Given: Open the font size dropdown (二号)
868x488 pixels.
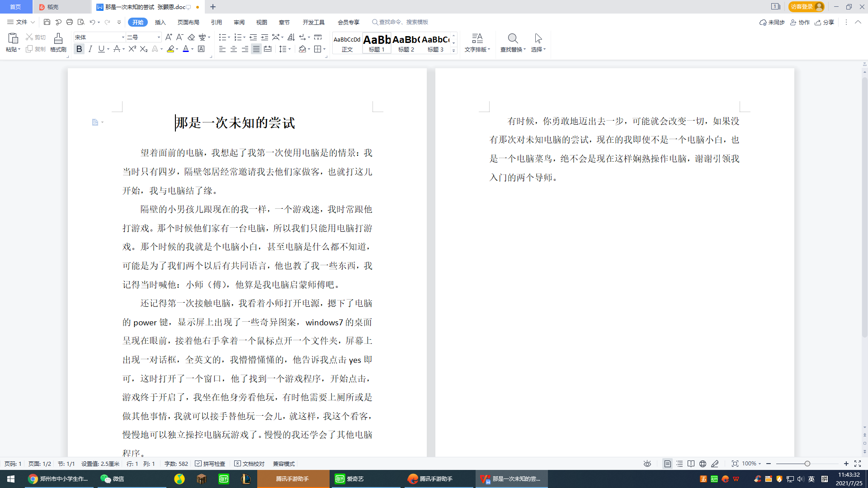Looking at the screenshot, I should tap(159, 37).
